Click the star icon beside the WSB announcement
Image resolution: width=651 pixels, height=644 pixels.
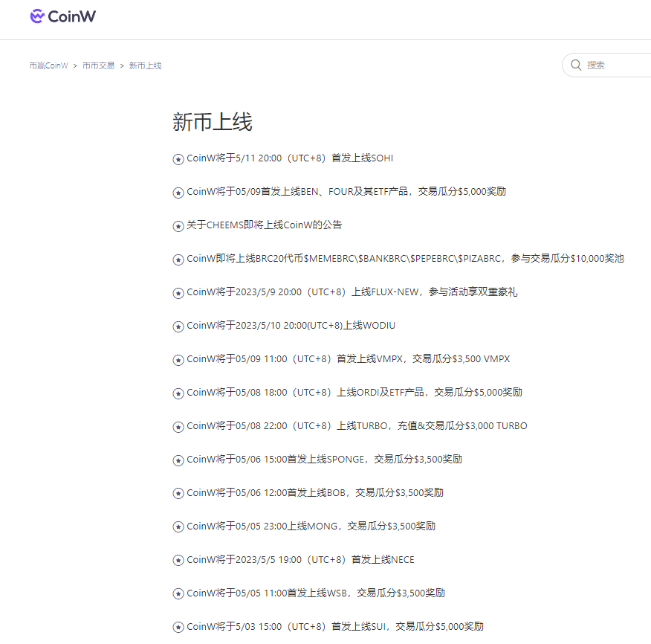(178, 593)
